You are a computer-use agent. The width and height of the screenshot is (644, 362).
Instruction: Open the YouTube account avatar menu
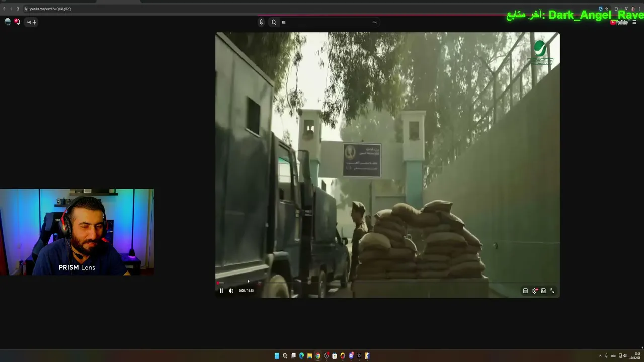(x=8, y=22)
